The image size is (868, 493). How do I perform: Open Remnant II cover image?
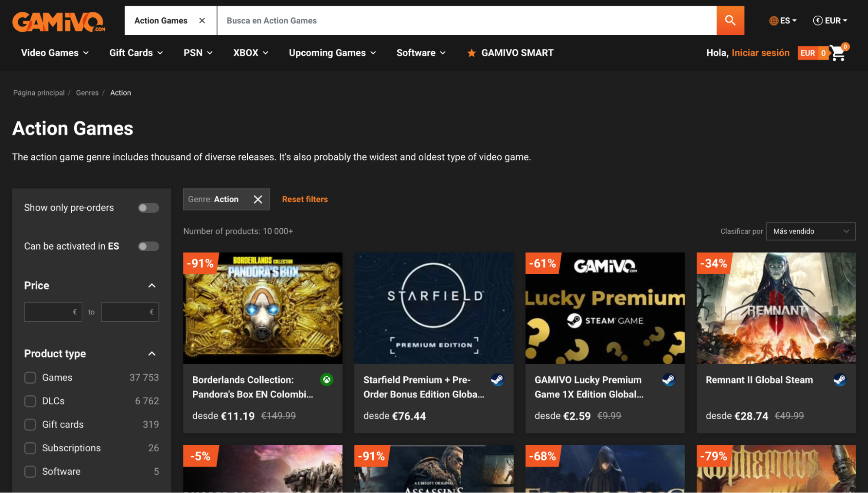pos(776,308)
